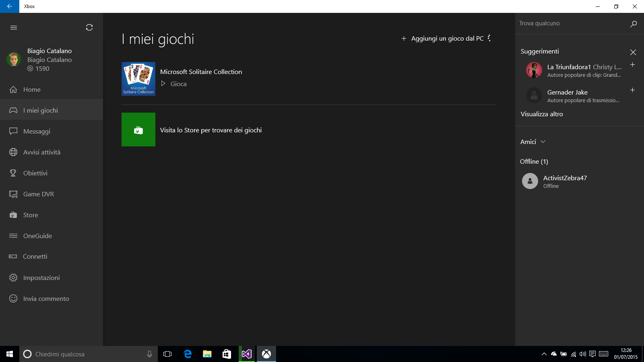This screenshot has width=644, height=362.
Task: Click the refresh icon in sidebar
Action: coord(89,27)
